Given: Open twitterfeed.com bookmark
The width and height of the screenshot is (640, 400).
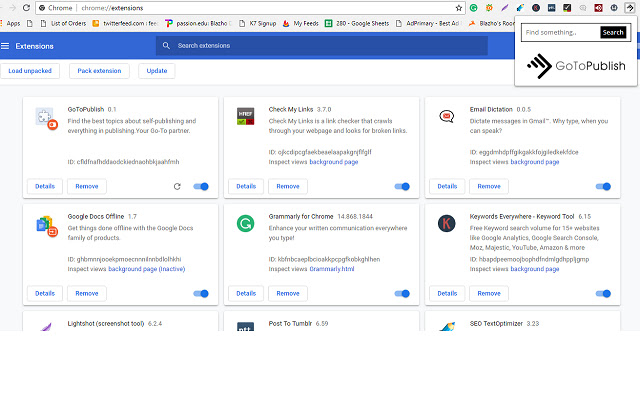Looking at the screenshot, I should pos(125,24).
